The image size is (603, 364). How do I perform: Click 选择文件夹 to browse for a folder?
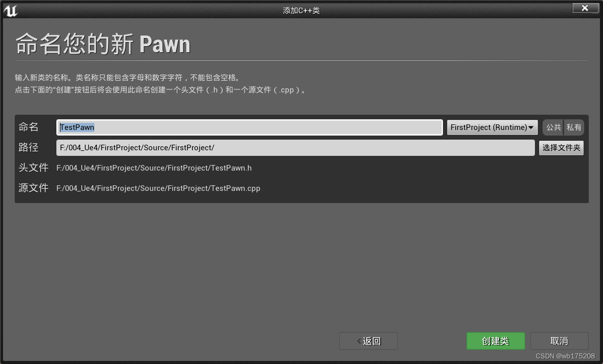[x=561, y=148]
